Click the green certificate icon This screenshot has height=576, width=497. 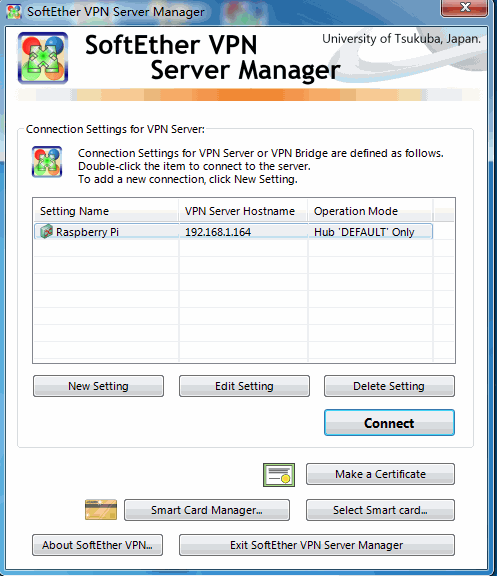click(279, 475)
